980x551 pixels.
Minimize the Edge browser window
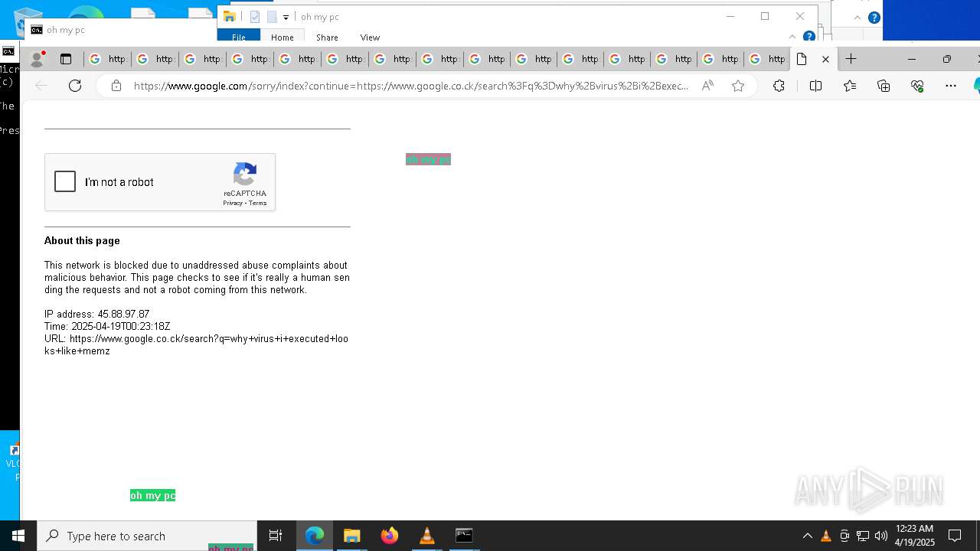pos(911,59)
